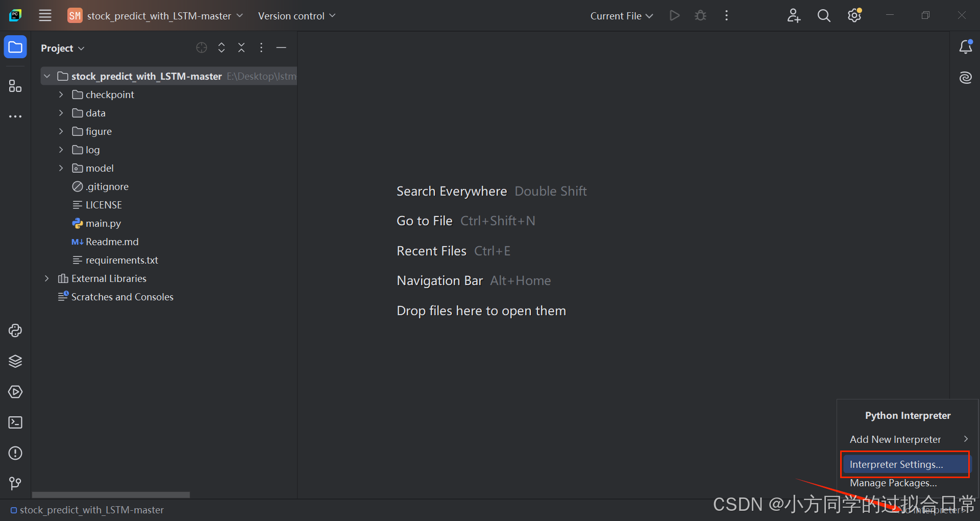The width and height of the screenshot is (980, 521).
Task: Click Add New Interpreter
Action: click(x=895, y=439)
